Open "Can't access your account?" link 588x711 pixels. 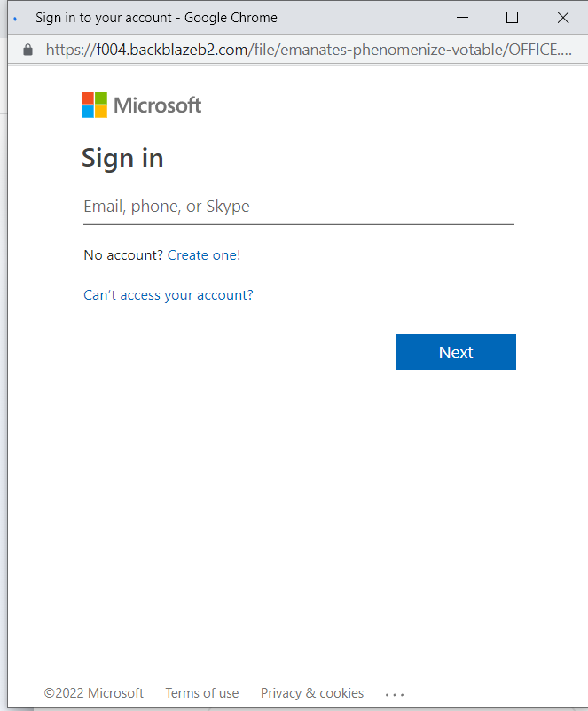click(x=169, y=295)
